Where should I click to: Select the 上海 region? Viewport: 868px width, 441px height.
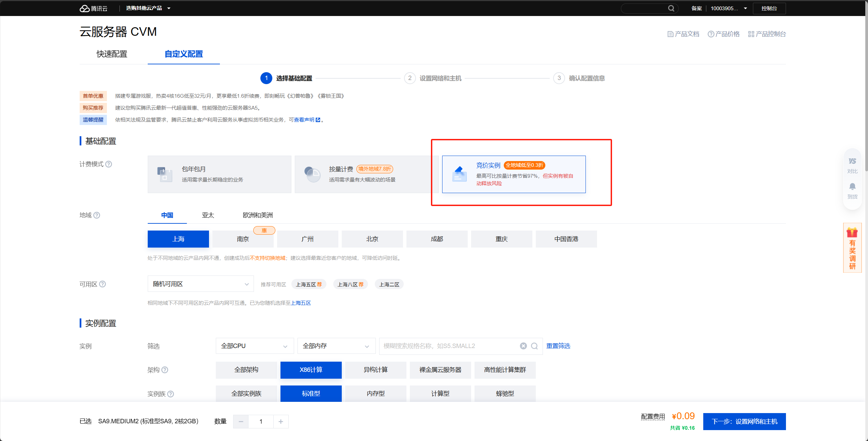pyautogui.click(x=178, y=239)
